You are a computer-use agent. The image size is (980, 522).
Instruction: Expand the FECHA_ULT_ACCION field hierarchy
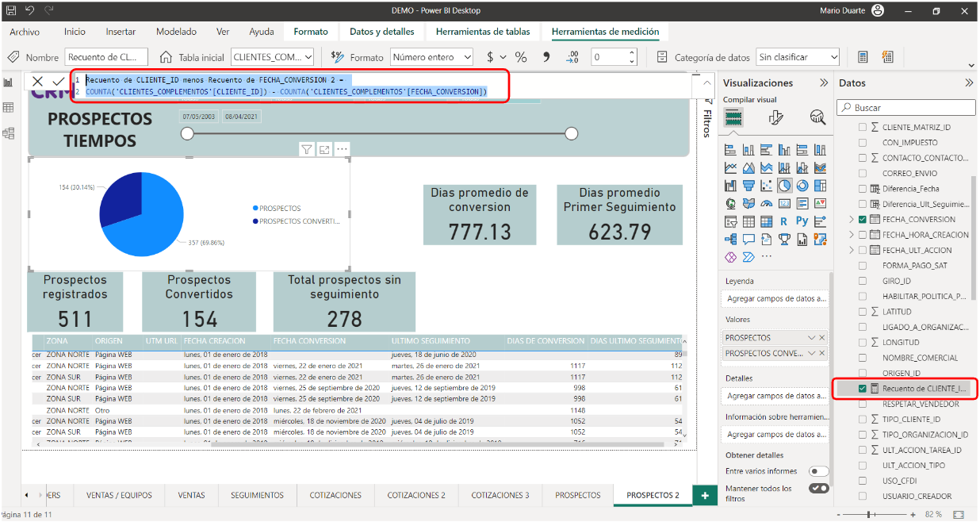click(852, 250)
